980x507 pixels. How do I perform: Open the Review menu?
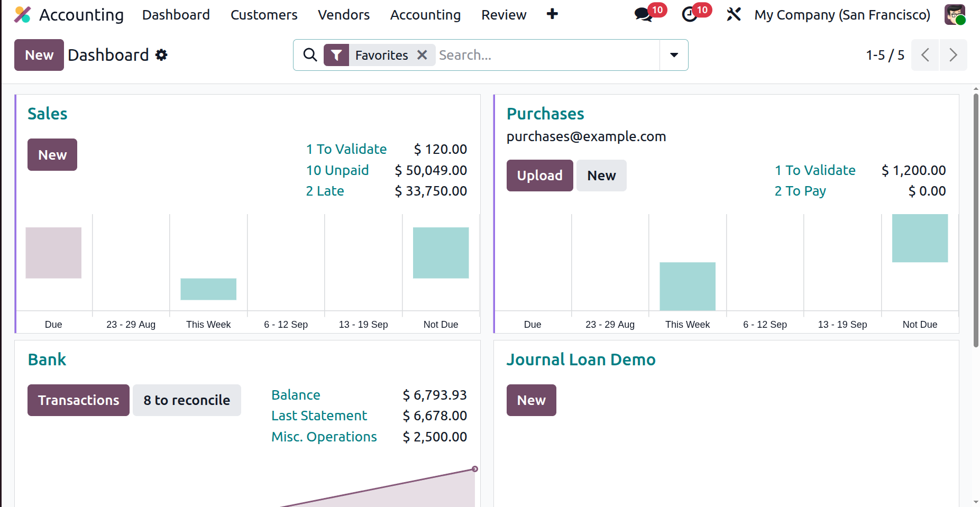(x=503, y=15)
